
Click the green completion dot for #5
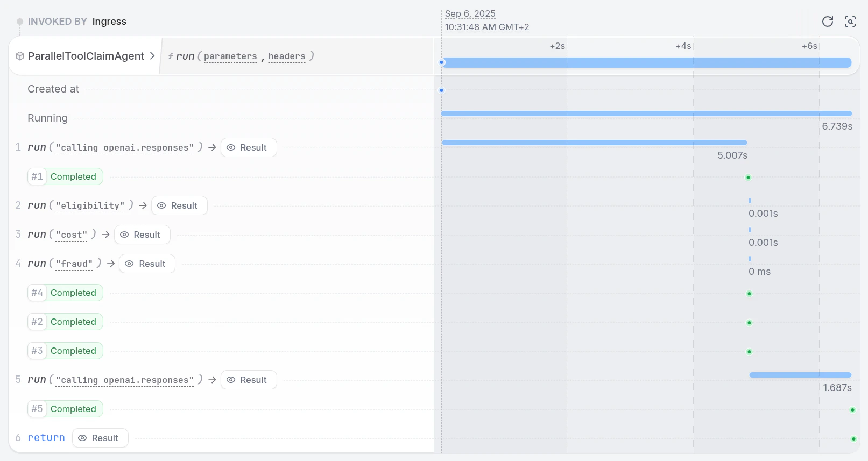coord(852,410)
